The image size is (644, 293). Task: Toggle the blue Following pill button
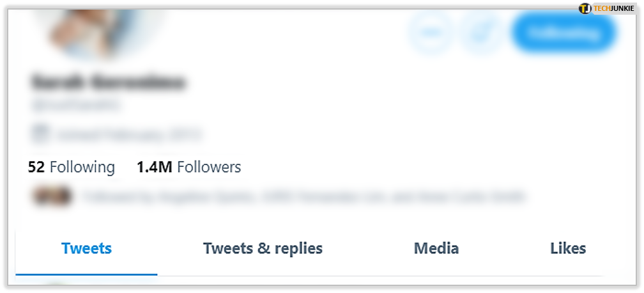point(564,33)
